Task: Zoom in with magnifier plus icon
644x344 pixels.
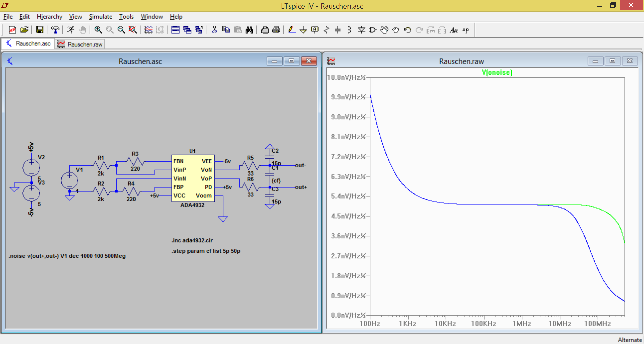Action: (98, 30)
